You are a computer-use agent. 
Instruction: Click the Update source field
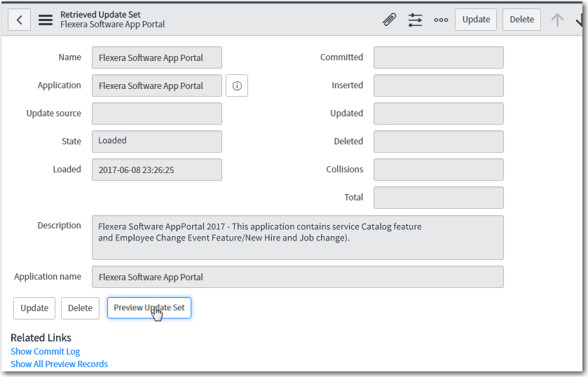tap(156, 114)
